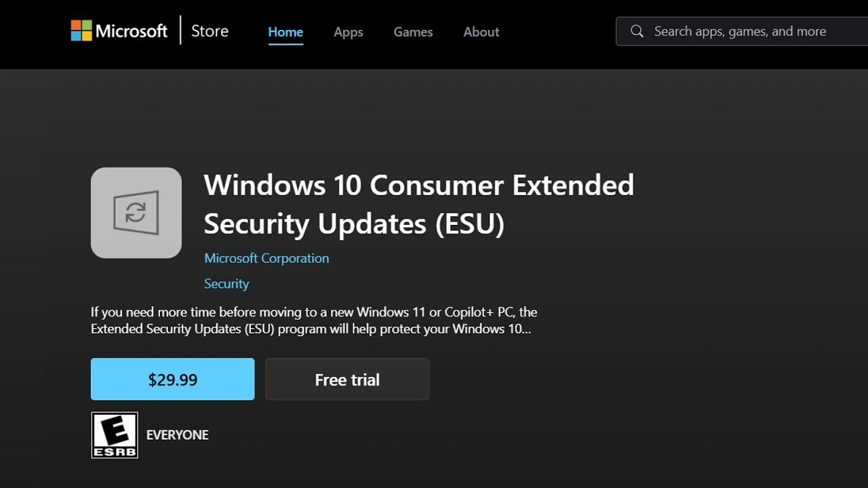The height and width of the screenshot is (488, 868).
Task: Open the Apps tab
Action: [349, 32]
